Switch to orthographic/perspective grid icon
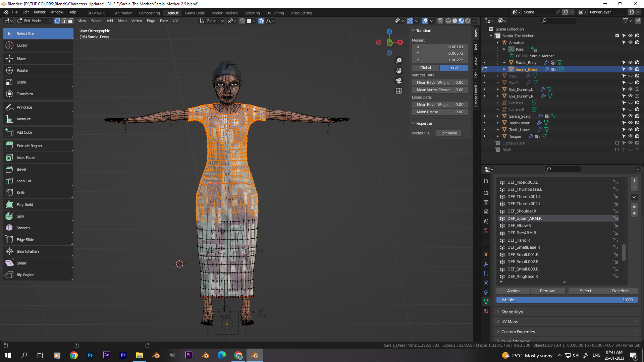 click(399, 91)
